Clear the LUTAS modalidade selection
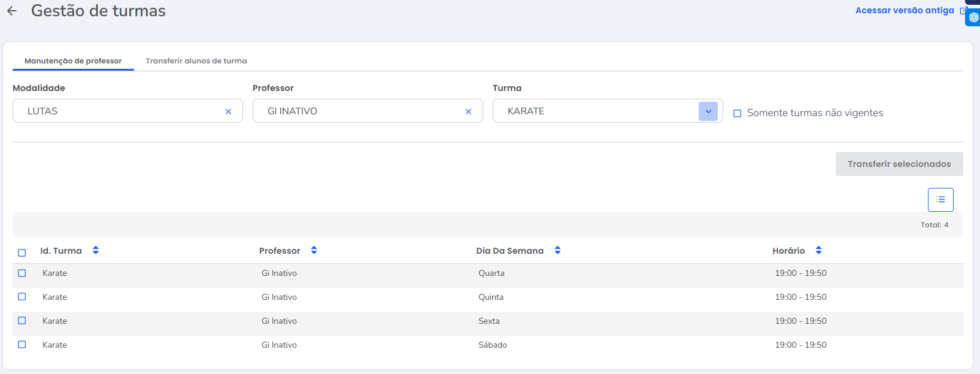 pos(228,111)
